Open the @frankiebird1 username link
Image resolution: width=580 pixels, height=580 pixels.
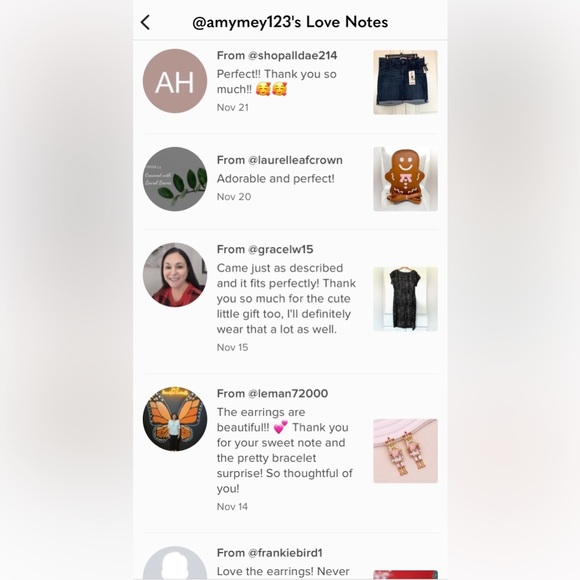click(285, 553)
